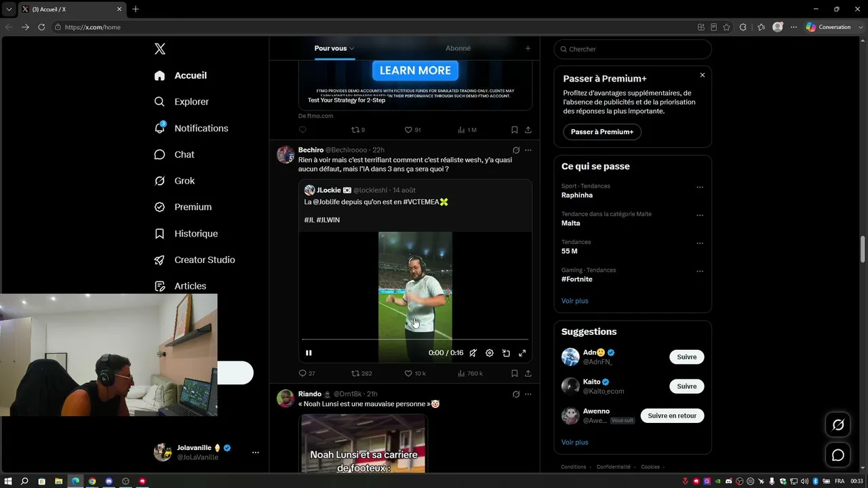Viewport: 868px width, 488px height.
Task: Open the floating Grok button
Action: pyautogui.click(x=838, y=425)
